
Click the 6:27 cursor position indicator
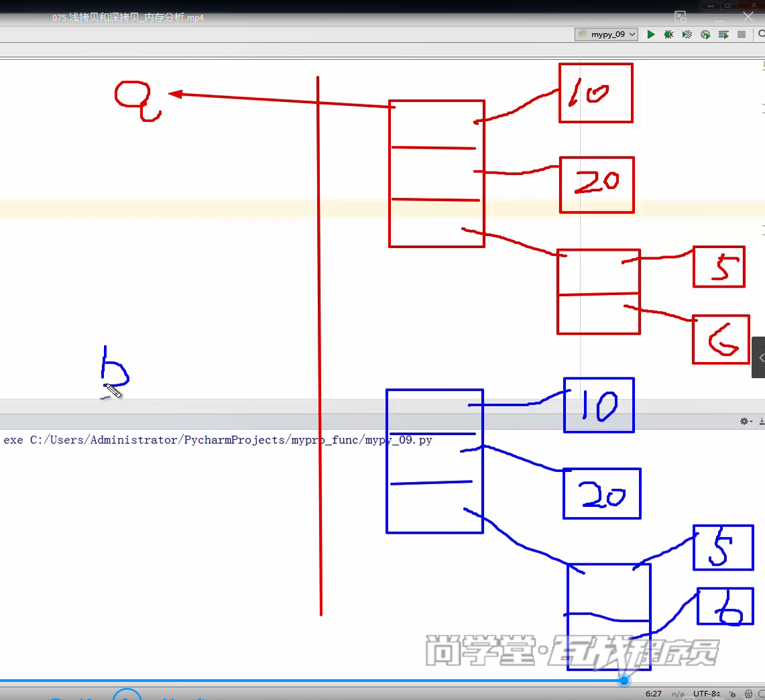coord(653,694)
